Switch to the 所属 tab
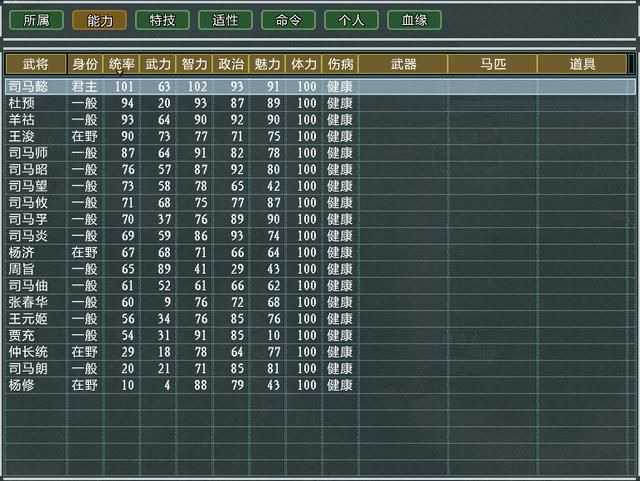Image resolution: width=640 pixels, height=481 pixels. [36, 19]
